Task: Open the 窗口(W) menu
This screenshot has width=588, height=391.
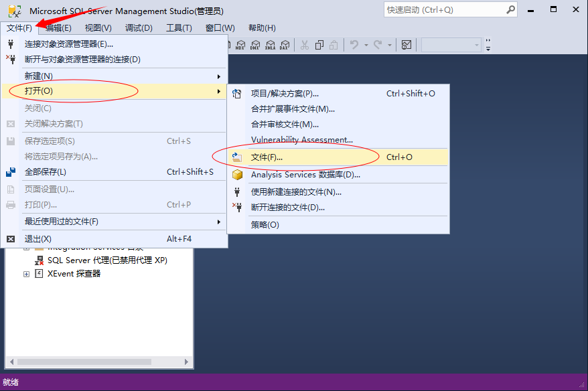Action: (220, 28)
